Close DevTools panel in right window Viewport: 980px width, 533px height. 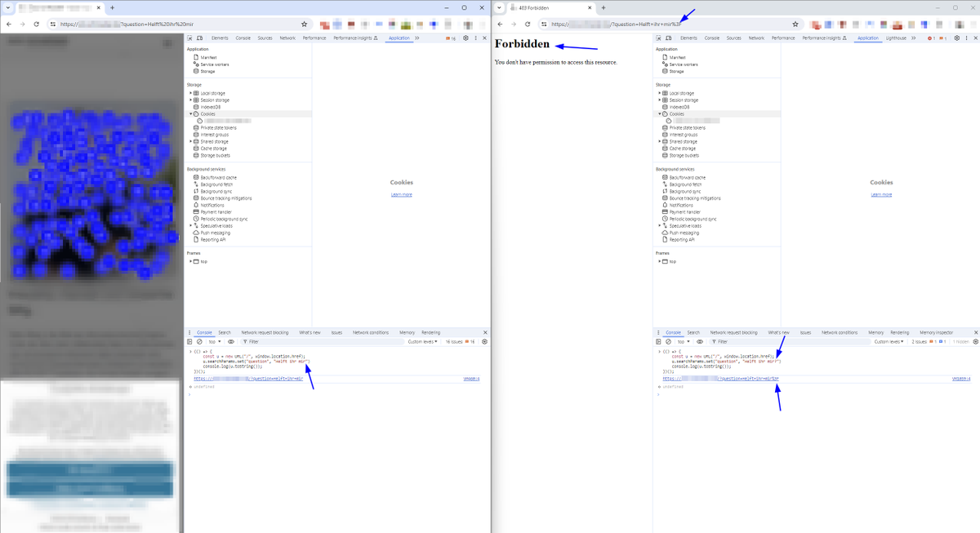tap(974, 38)
